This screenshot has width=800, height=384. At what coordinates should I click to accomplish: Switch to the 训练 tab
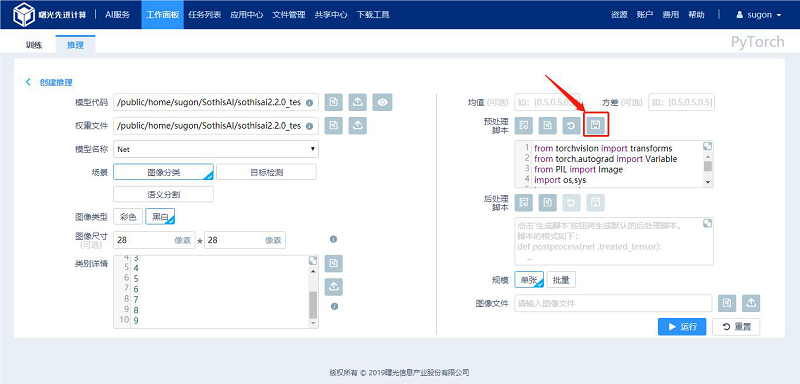click(34, 45)
